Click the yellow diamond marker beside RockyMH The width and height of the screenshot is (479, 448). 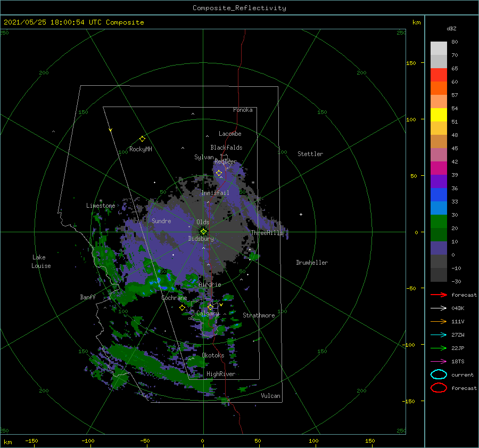point(142,139)
